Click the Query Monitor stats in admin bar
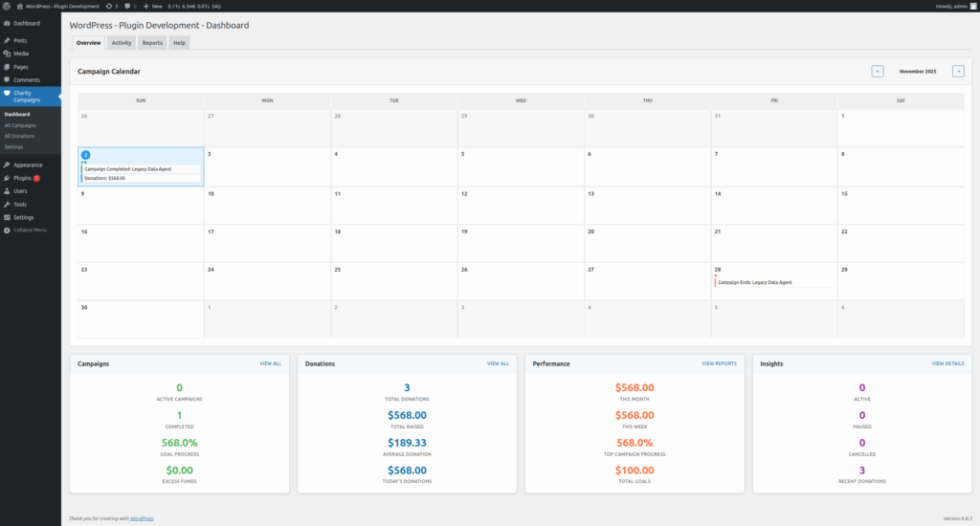Viewport: 980px width, 526px height. 193,7
